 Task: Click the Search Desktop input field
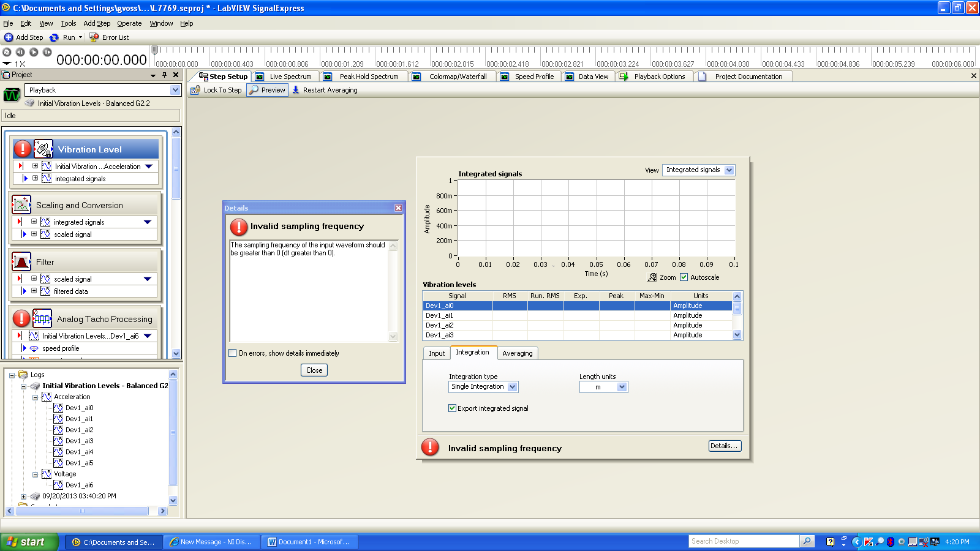pos(744,541)
